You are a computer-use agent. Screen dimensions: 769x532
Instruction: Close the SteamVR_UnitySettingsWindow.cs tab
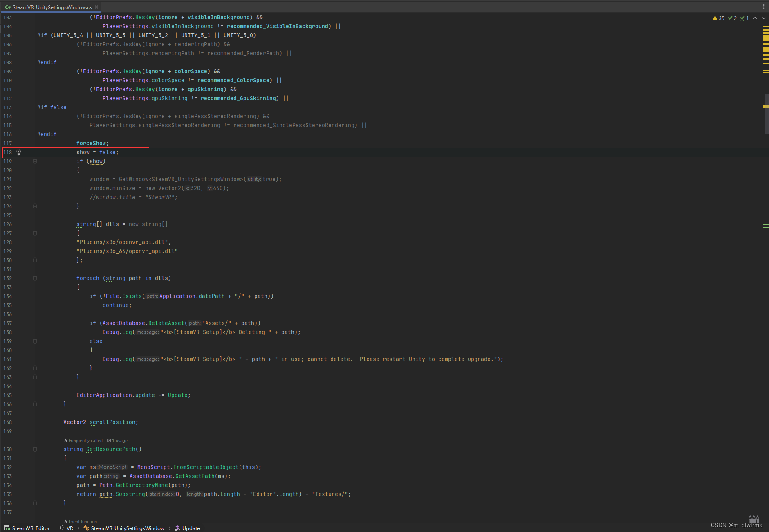click(x=96, y=7)
